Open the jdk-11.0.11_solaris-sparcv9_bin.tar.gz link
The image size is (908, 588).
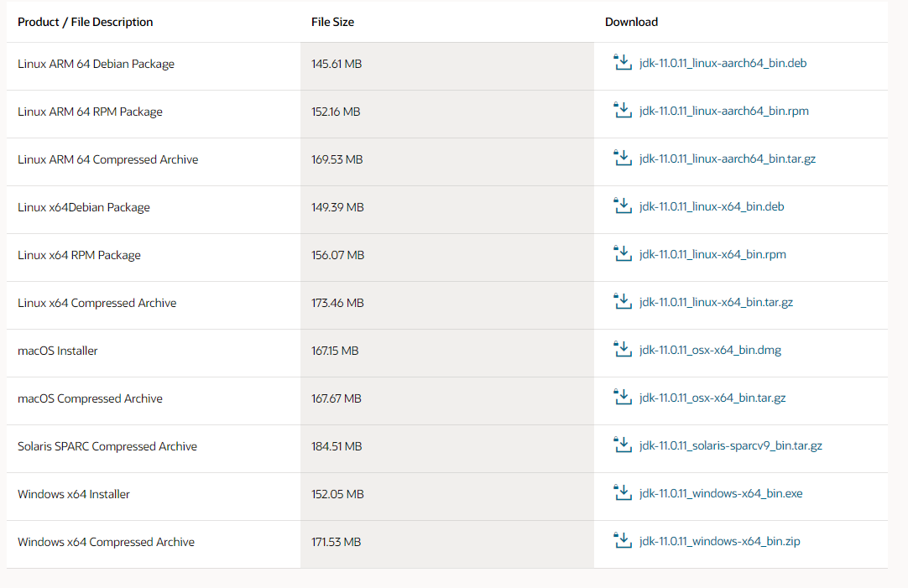[730, 445]
